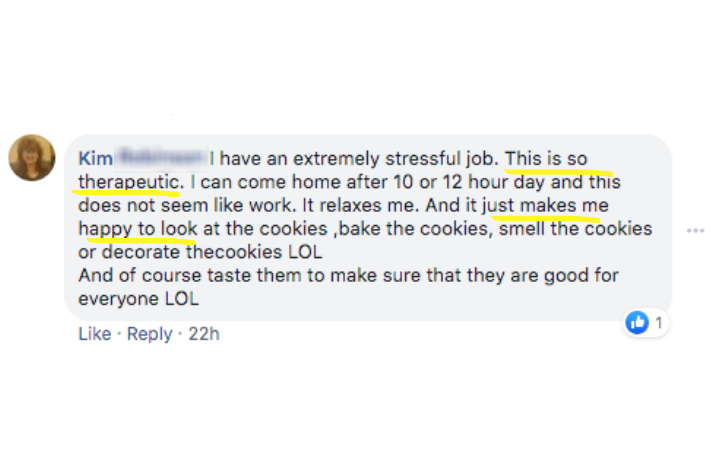The image size is (720, 460).
Task: Click the underlined word "therapeutic"
Action: [129, 183]
